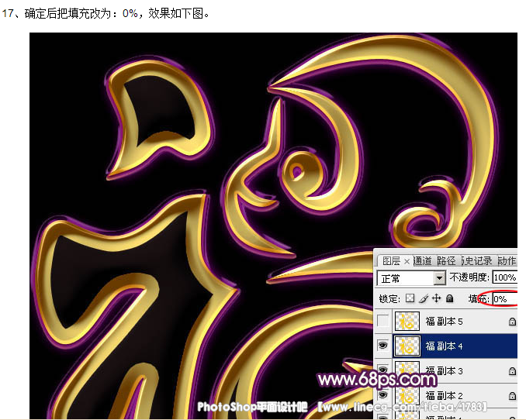This screenshot has width=526, height=420.
Task: Select the 福 副本 4 layer thumbnail
Action: coord(407,346)
